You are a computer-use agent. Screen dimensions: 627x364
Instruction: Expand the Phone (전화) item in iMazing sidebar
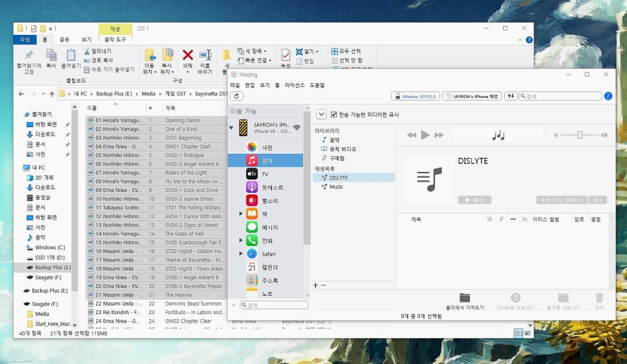click(241, 241)
